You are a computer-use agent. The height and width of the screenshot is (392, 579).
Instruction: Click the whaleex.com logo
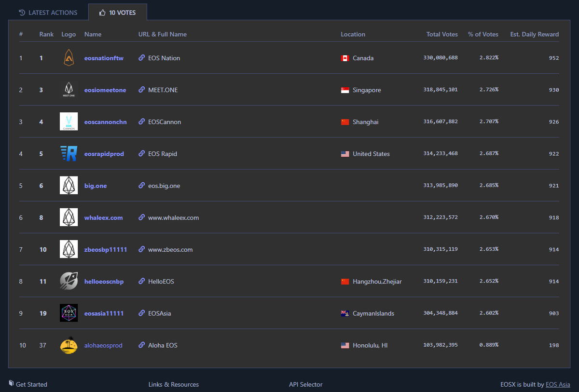click(x=69, y=217)
